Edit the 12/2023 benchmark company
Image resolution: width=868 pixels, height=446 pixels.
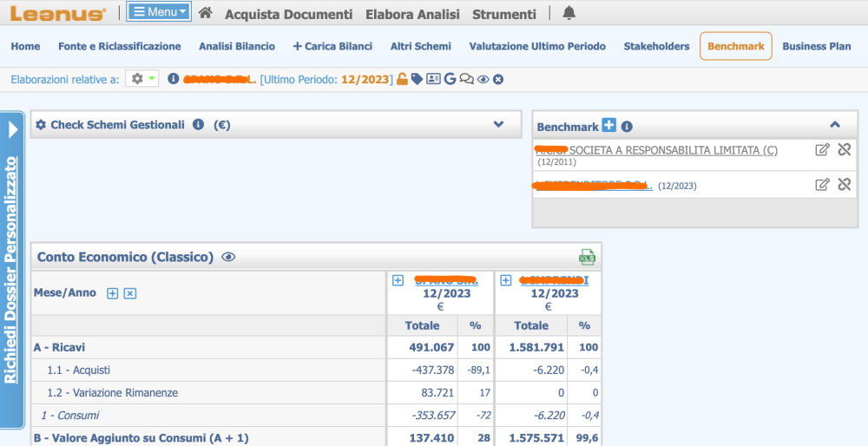coord(823,185)
